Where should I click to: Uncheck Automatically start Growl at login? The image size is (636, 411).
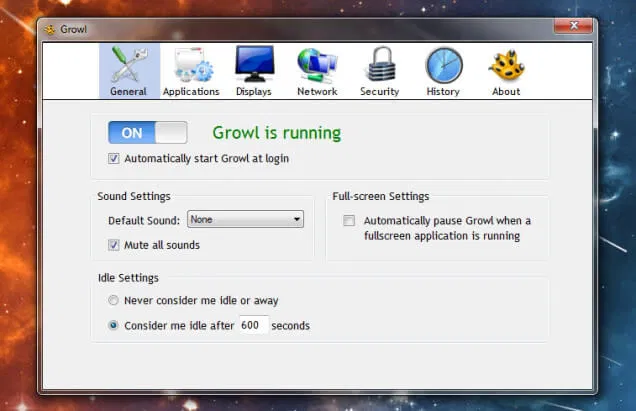(114, 158)
